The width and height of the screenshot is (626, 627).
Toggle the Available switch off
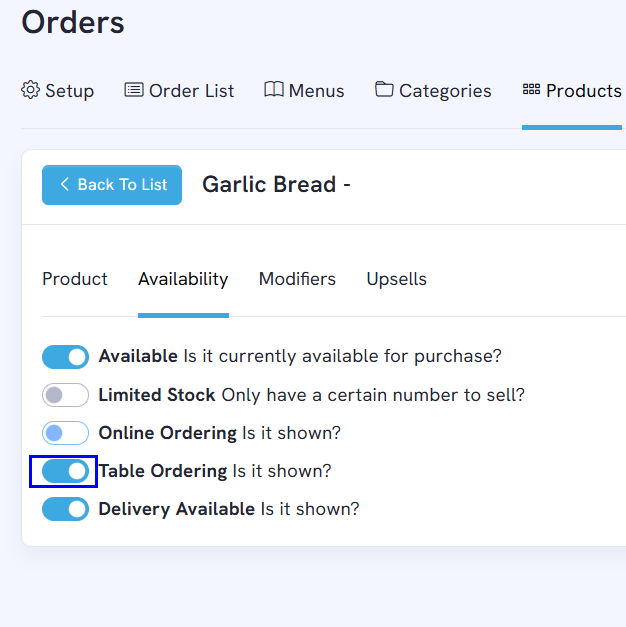click(x=65, y=357)
